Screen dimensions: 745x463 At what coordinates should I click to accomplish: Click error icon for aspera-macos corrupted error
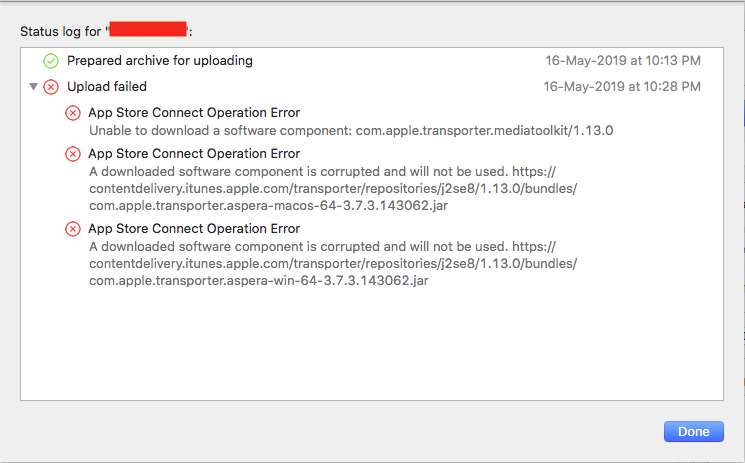pos(73,154)
